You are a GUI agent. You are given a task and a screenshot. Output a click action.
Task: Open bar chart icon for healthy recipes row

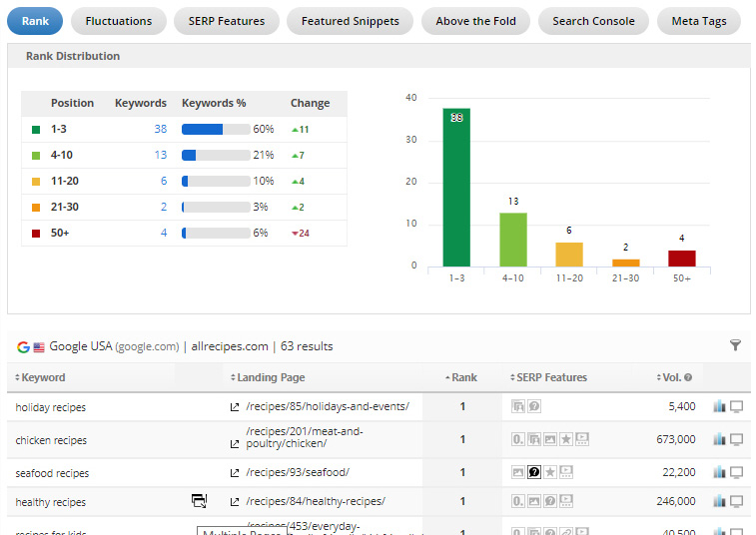(x=719, y=501)
